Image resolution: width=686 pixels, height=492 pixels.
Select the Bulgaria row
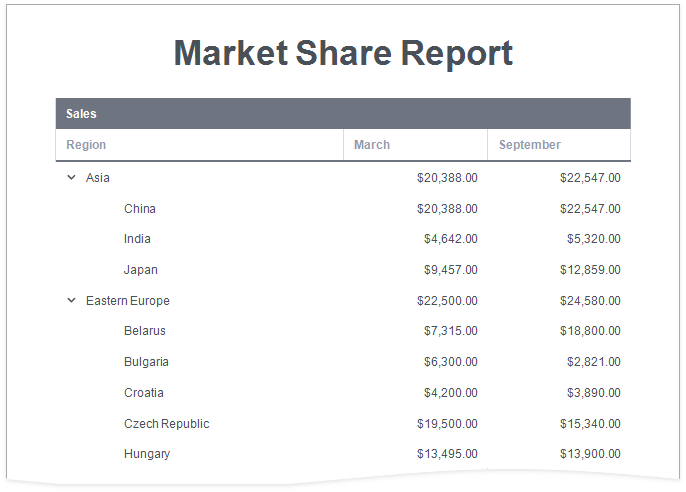[146, 362]
